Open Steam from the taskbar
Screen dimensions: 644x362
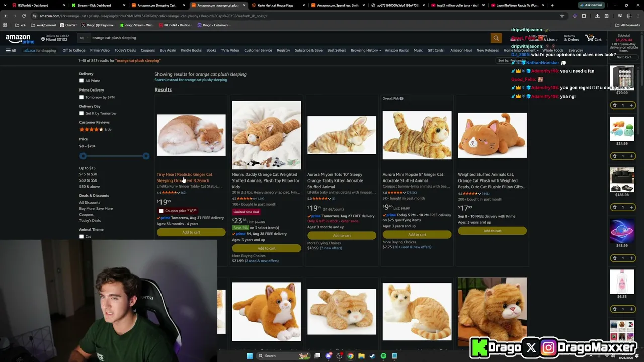point(372,356)
